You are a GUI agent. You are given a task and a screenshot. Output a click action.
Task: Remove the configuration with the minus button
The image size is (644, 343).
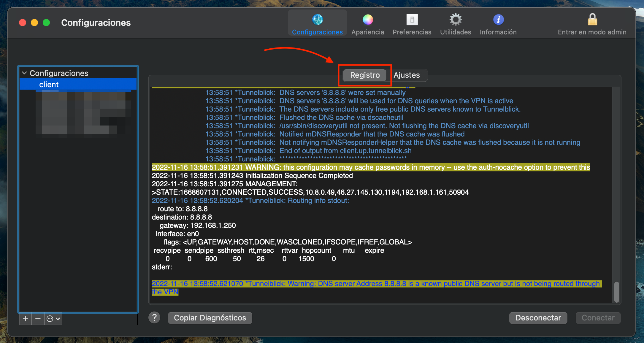point(38,319)
